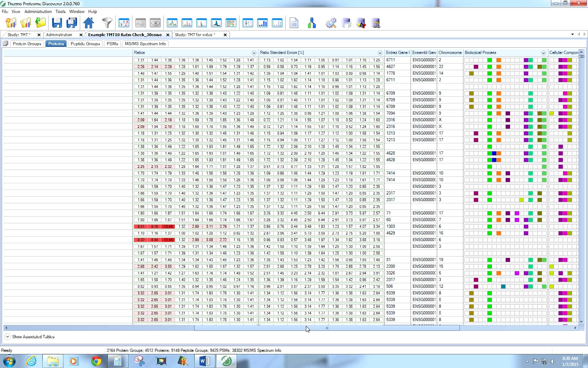
Task: Switch to the Peptide Groups tab
Action: [85, 44]
